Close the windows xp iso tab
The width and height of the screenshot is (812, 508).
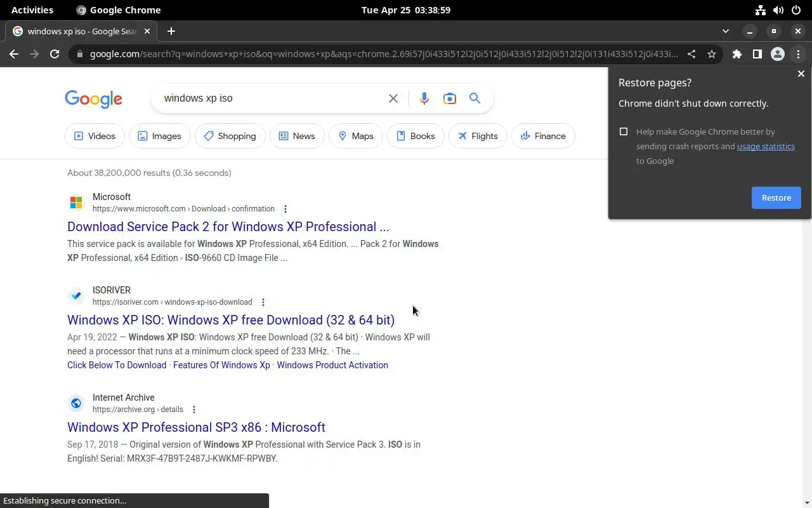(x=147, y=31)
